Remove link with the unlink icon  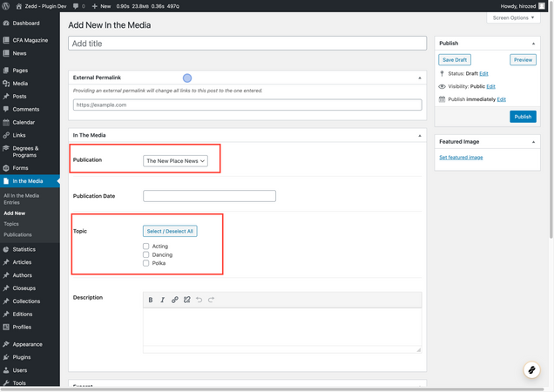click(x=187, y=300)
